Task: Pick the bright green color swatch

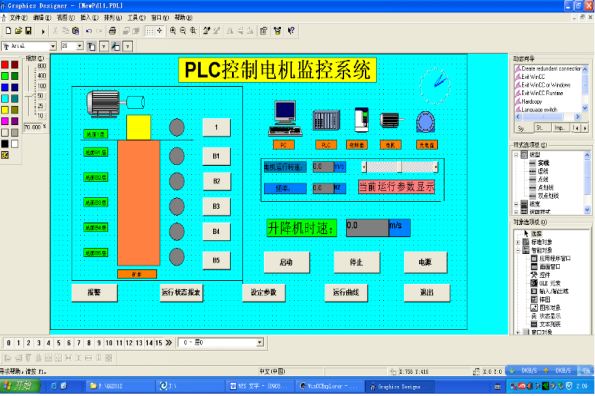Action: pos(5,76)
